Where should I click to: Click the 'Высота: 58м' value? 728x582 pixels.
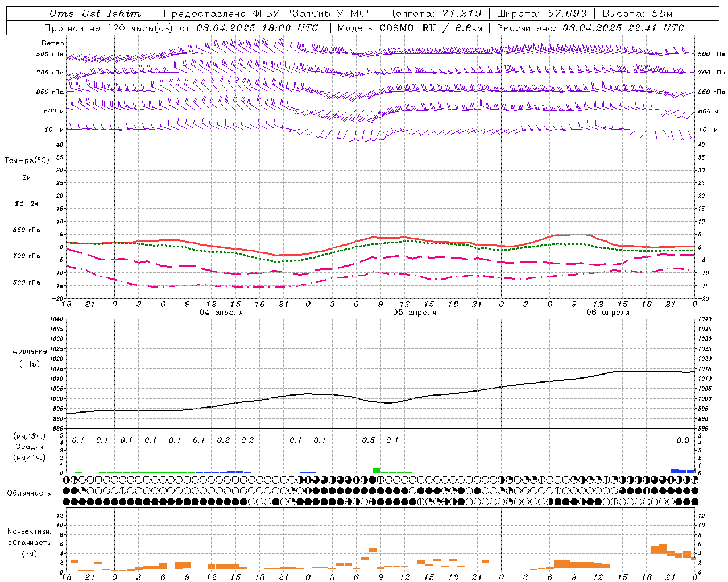(x=637, y=14)
